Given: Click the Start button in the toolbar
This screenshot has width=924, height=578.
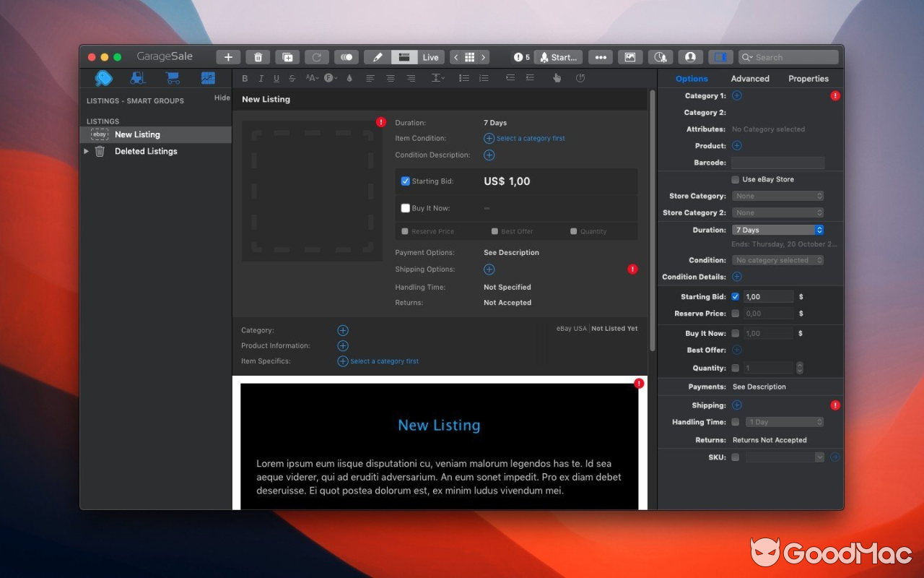Looking at the screenshot, I should (x=558, y=56).
